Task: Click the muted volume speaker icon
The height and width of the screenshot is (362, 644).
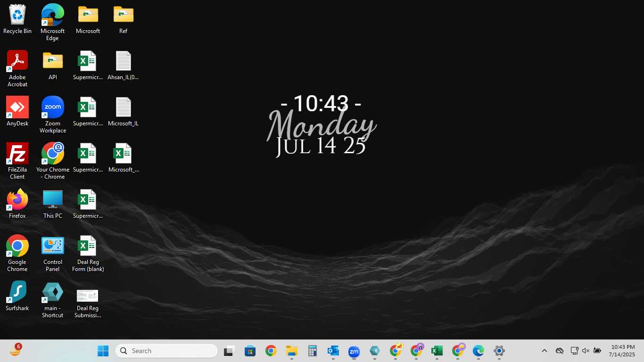Action: point(586,351)
